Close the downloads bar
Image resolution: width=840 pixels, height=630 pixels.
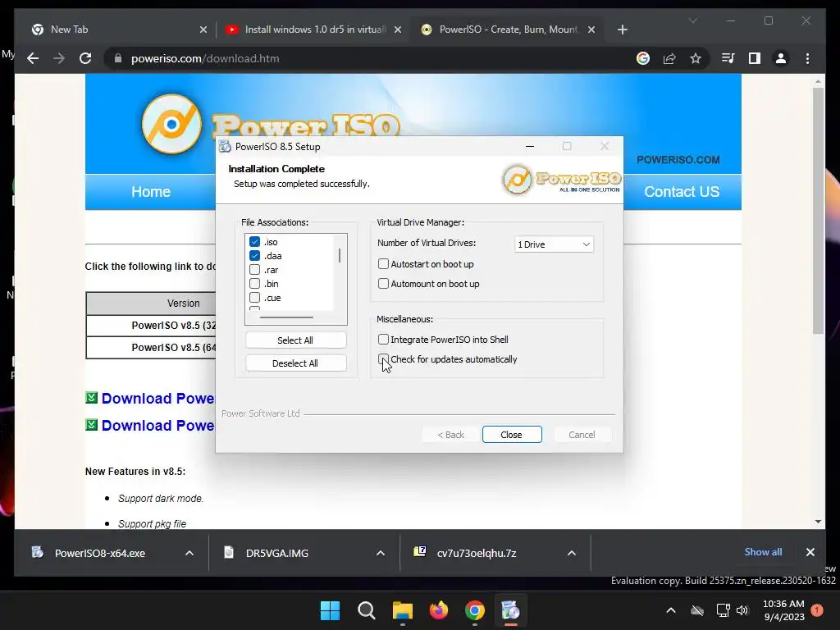(810, 552)
